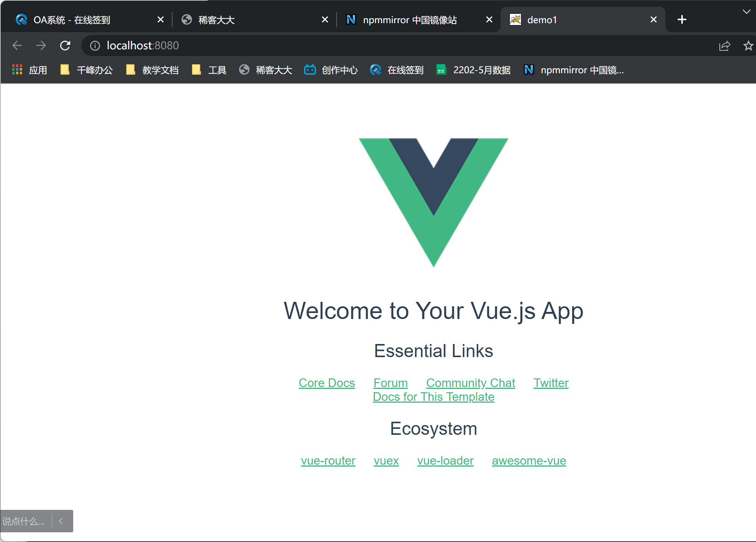Viewport: 756px width, 542px height.
Task: Switch to the 稀客大大 tab
Action: pyautogui.click(x=254, y=20)
